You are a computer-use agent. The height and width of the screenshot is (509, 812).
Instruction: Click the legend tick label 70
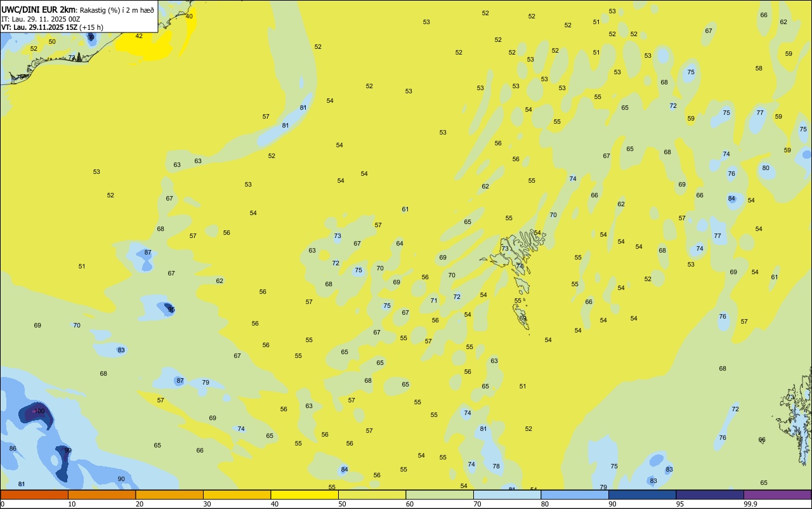click(477, 504)
